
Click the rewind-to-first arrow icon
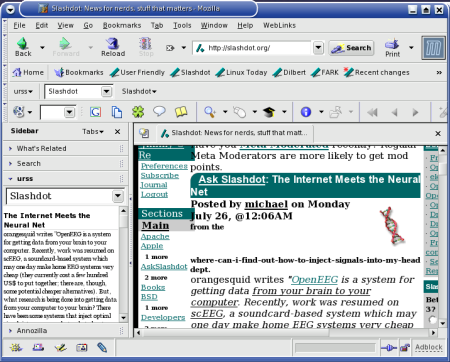click(372, 112)
